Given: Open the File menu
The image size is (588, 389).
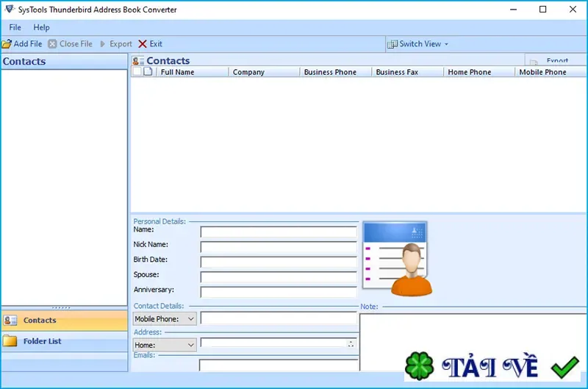Looking at the screenshot, I should (15, 27).
